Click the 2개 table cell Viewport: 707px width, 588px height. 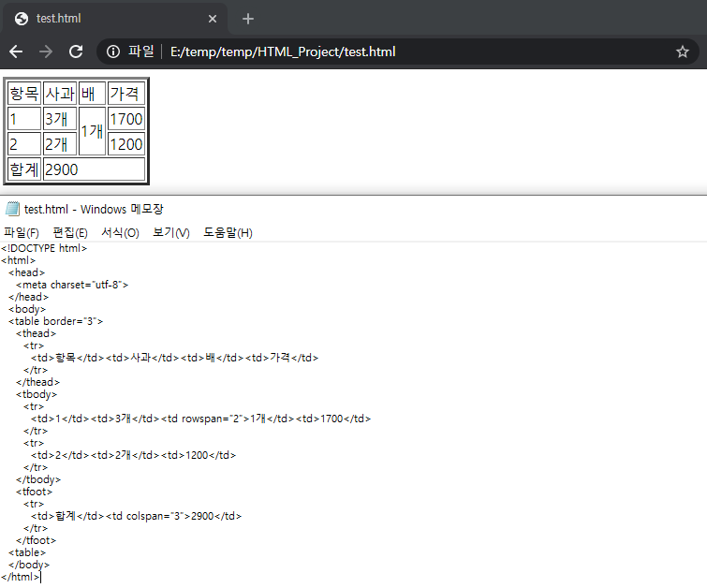point(60,144)
